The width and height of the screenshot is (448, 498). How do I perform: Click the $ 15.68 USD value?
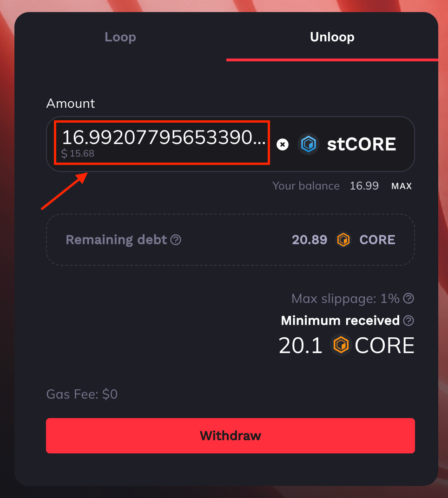[x=78, y=153]
